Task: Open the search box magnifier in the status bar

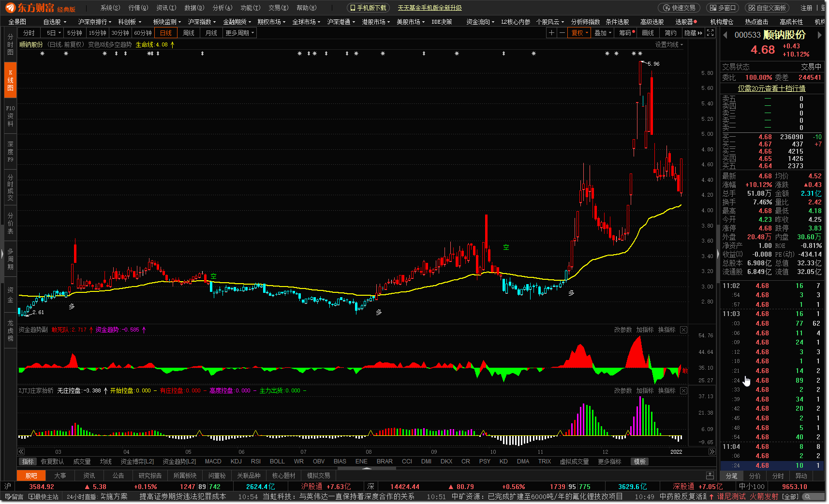Action: coord(807,497)
